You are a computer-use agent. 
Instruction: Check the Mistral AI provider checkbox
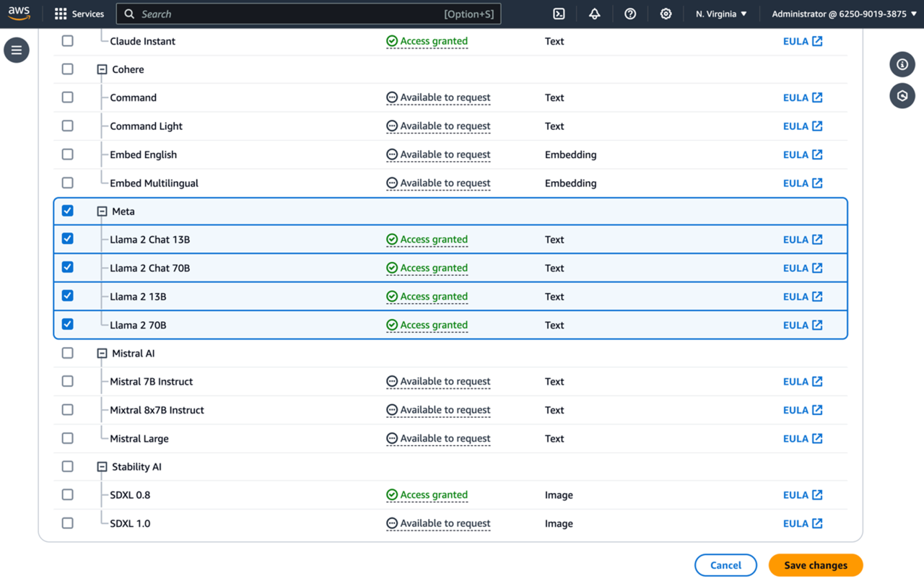(x=68, y=353)
